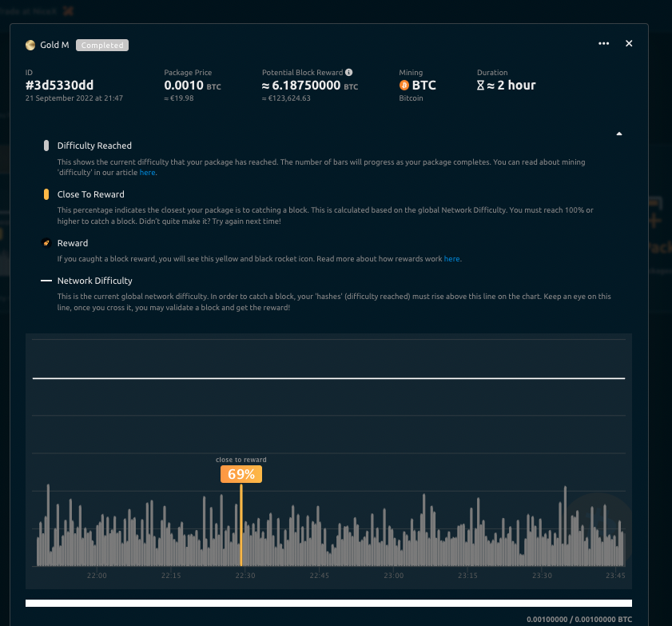Open 'here' link about mining difficulty
The height and width of the screenshot is (626, 672).
[148, 173]
